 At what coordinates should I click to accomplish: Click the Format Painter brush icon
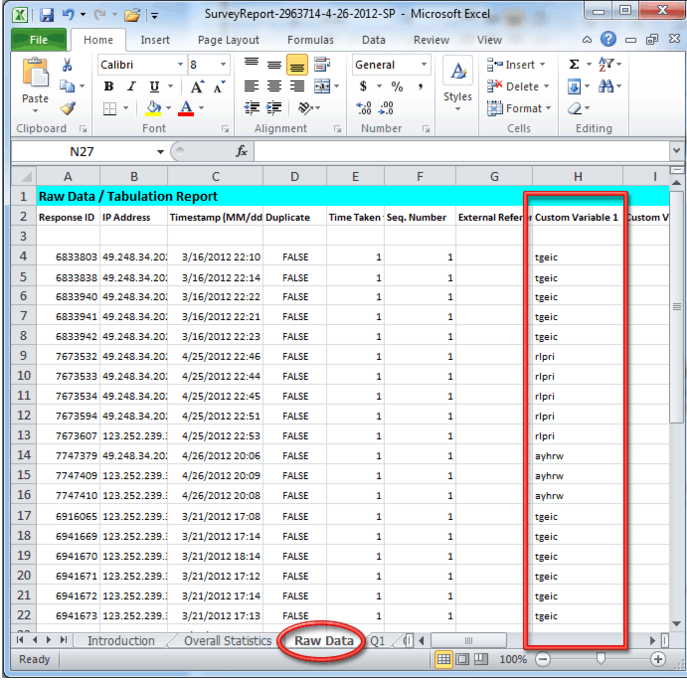pyautogui.click(x=67, y=108)
